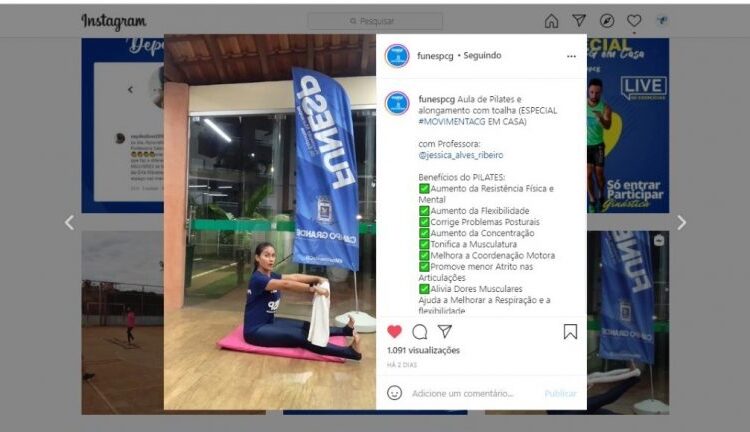Click the comment bubble icon

tap(419, 332)
